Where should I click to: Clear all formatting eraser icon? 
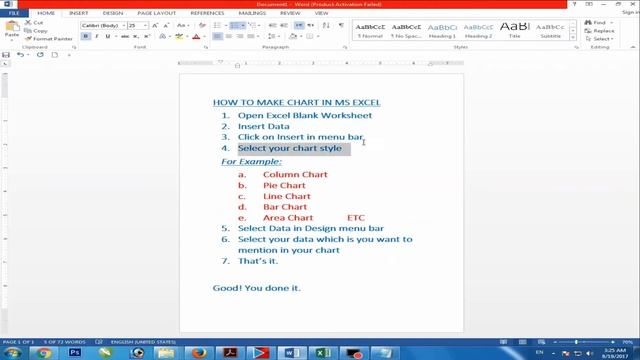coord(202,25)
